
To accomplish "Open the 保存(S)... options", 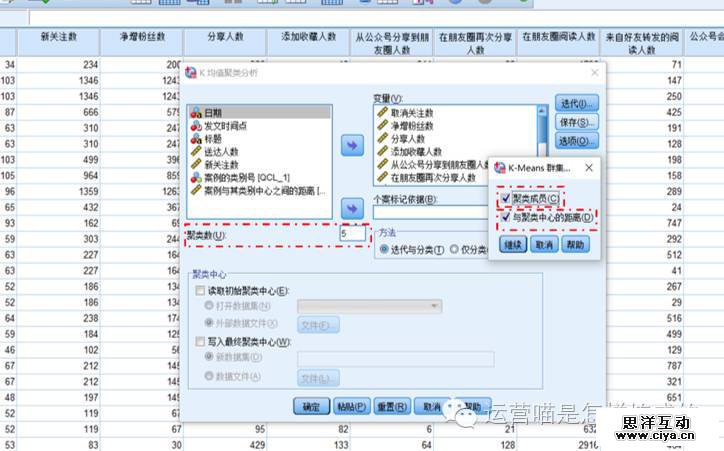I will (x=577, y=122).
